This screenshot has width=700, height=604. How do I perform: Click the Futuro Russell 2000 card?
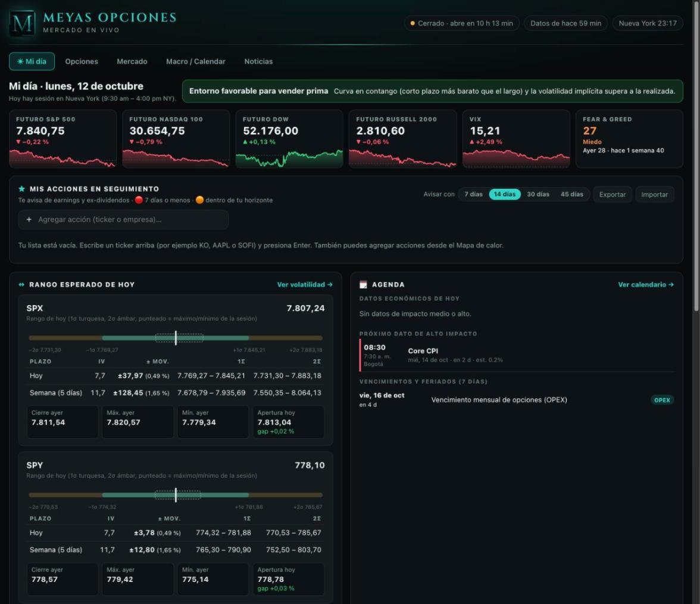[x=402, y=139]
